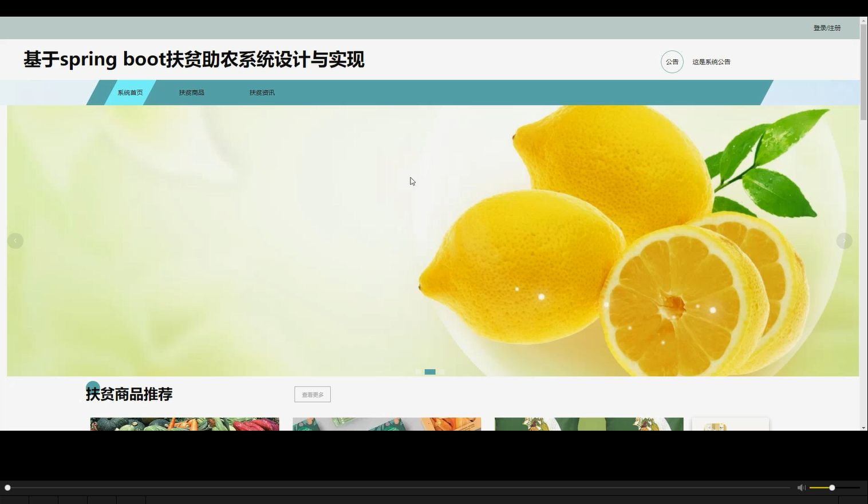Screen dimensions: 868x504
Task: Open the 系统首页 navigation tab
Action: tap(129, 92)
